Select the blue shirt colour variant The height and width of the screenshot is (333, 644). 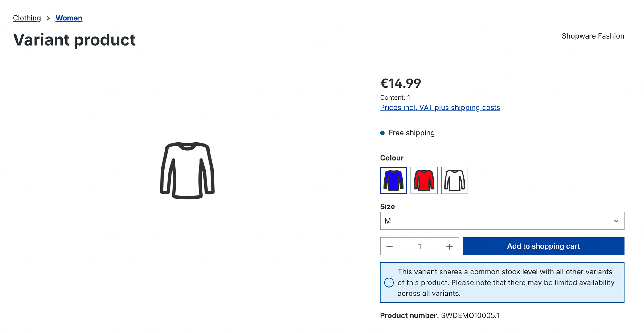(x=393, y=180)
